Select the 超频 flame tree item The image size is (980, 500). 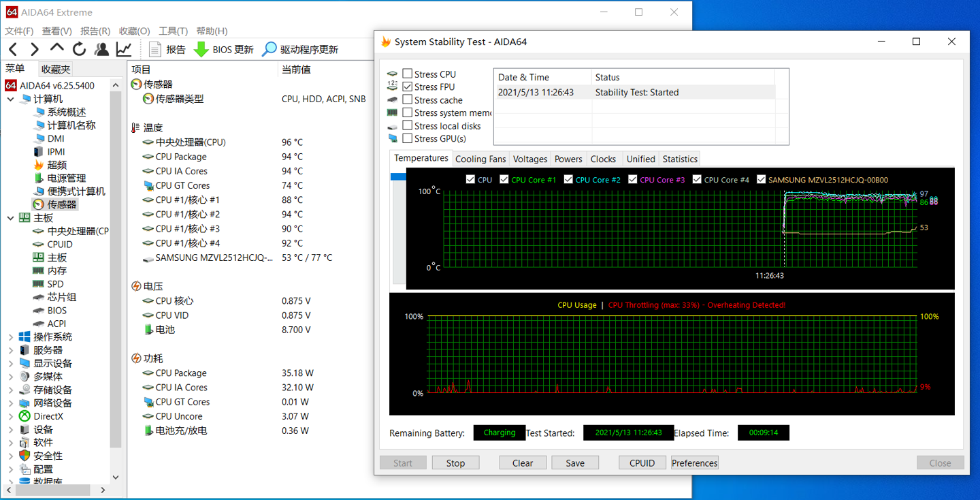click(x=50, y=165)
